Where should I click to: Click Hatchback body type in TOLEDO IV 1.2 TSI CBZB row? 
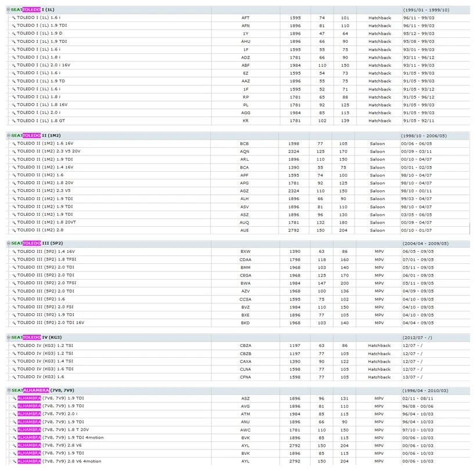point(379,354)
